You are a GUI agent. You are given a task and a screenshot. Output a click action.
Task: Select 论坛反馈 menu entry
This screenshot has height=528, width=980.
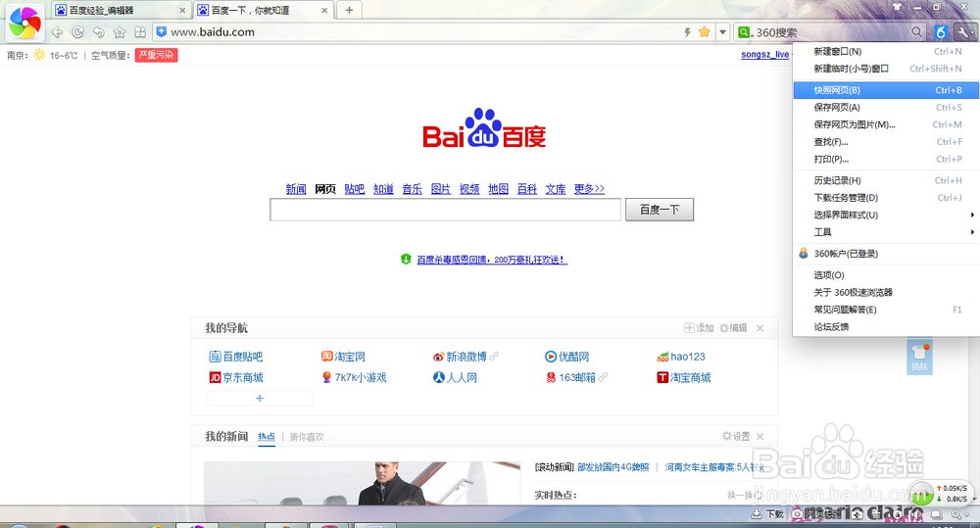(x=886, y=327)
